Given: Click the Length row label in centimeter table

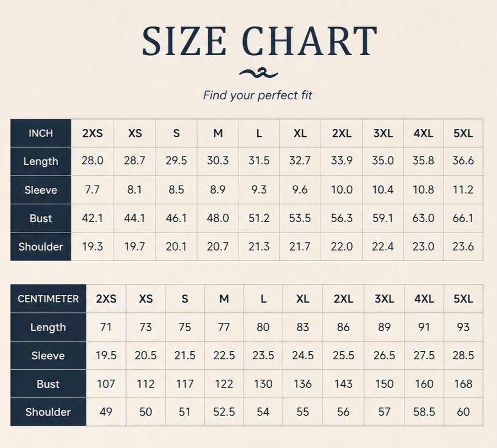Looking at the screenshot, I should click(x=48, y=327).
